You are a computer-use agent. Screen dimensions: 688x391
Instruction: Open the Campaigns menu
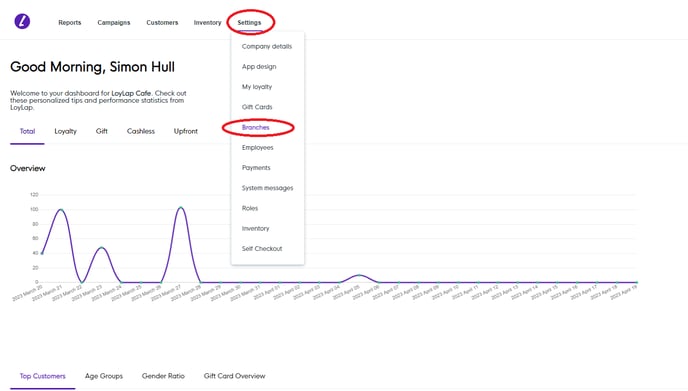coord(114,22)
